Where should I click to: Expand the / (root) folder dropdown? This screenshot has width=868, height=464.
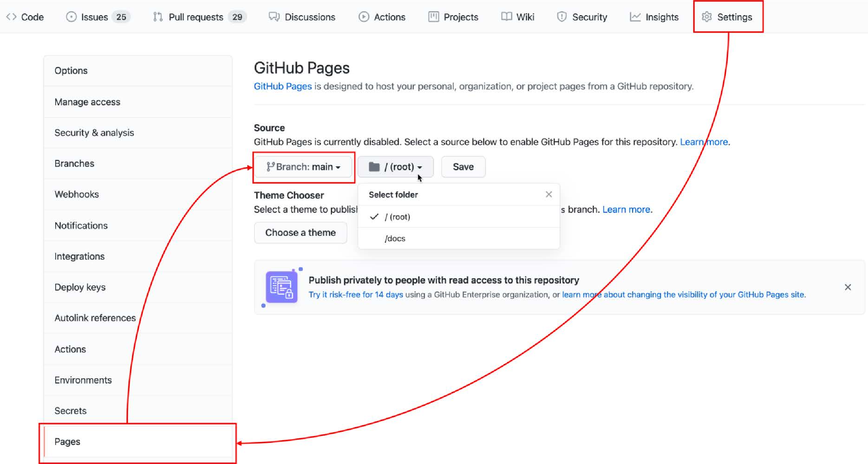pyautogui.click(x=395, y=167)
